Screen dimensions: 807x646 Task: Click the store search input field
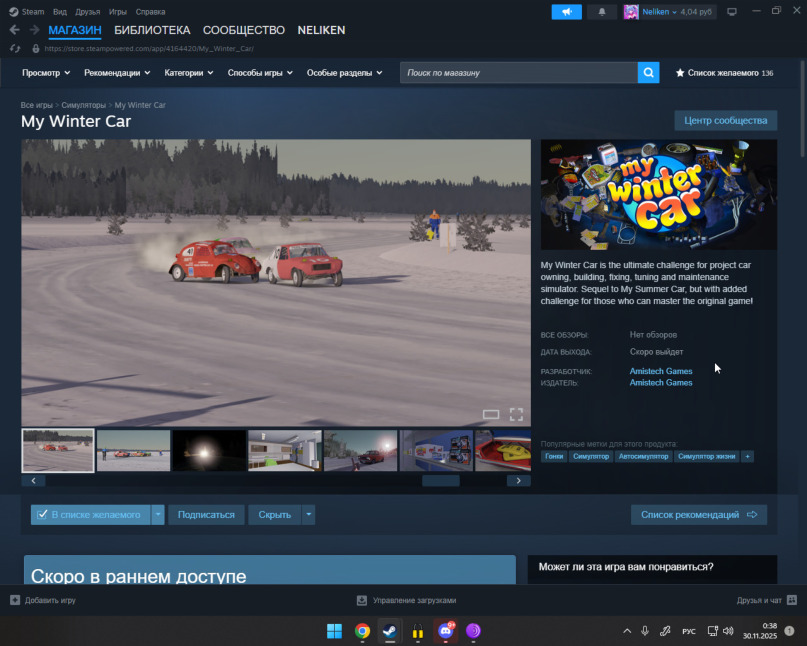pos(519,73)
